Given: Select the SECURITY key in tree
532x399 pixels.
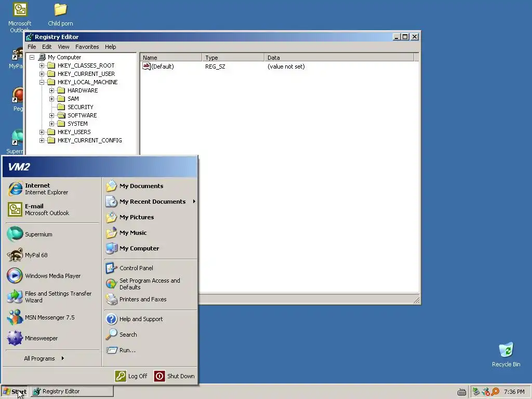Looking at the screenshot, I should point(81,107).
